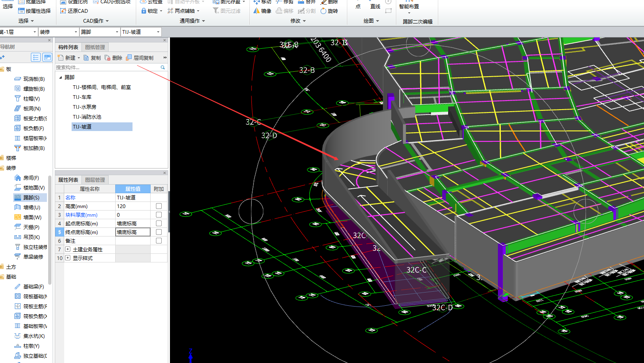Select the 现浇板(B) slab tool
This screenshot has height=363, width=644.
point(30,79)
